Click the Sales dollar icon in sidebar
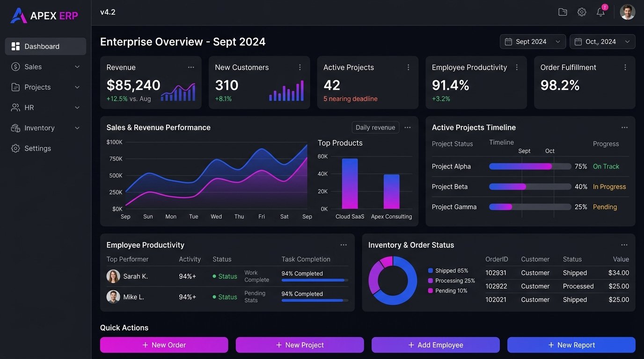This screenshot has width=644, height=359. 15,67
